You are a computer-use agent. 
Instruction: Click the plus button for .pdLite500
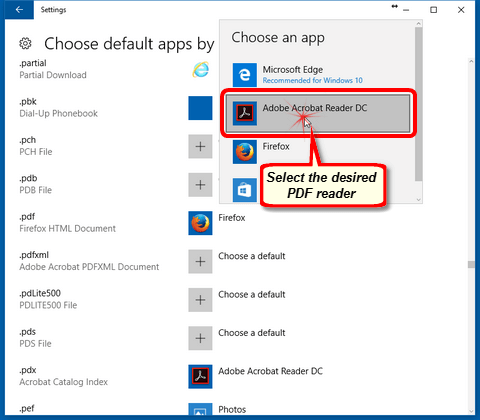coord(200,300)
